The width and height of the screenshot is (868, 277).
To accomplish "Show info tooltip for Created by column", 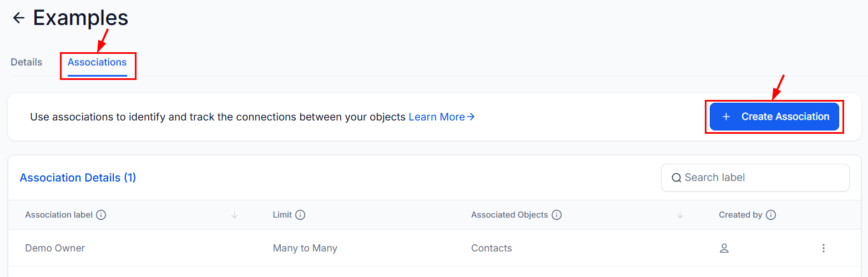I will [x=771, y=215].
